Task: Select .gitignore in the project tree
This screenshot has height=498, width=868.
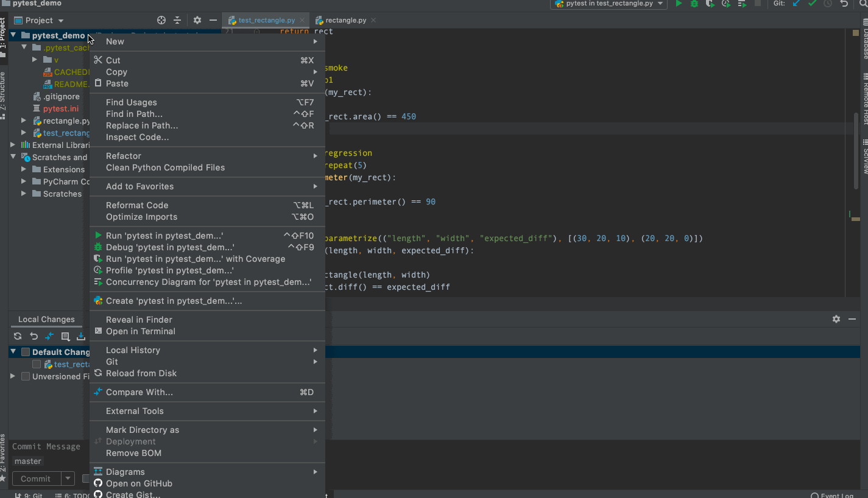Action: [61, 96]
